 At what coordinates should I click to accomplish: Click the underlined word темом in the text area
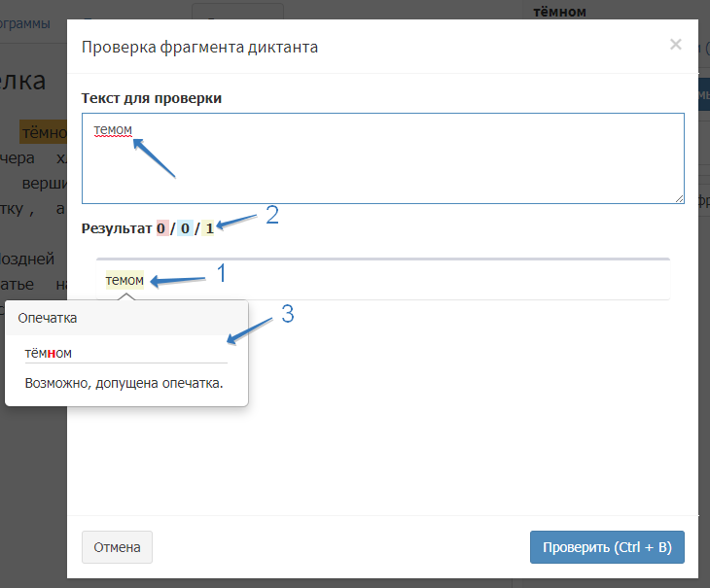pyautogui.click(x=112, y=130)
